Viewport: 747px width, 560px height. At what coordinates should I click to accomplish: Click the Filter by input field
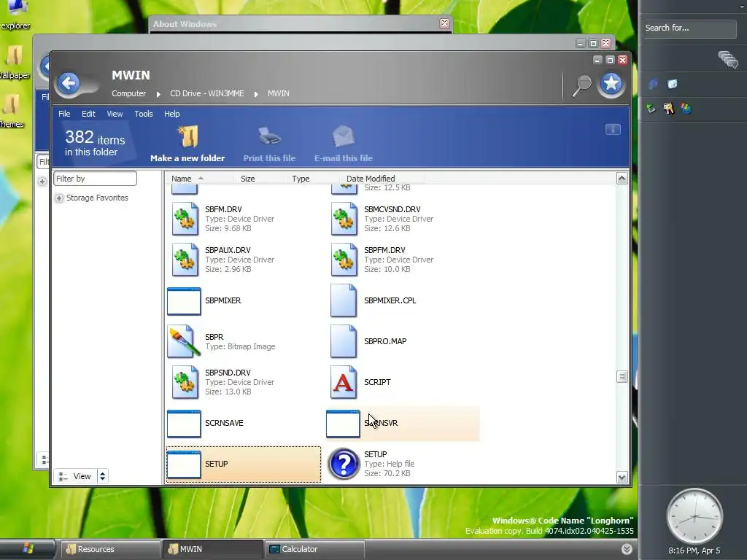(x=96, y=179)
